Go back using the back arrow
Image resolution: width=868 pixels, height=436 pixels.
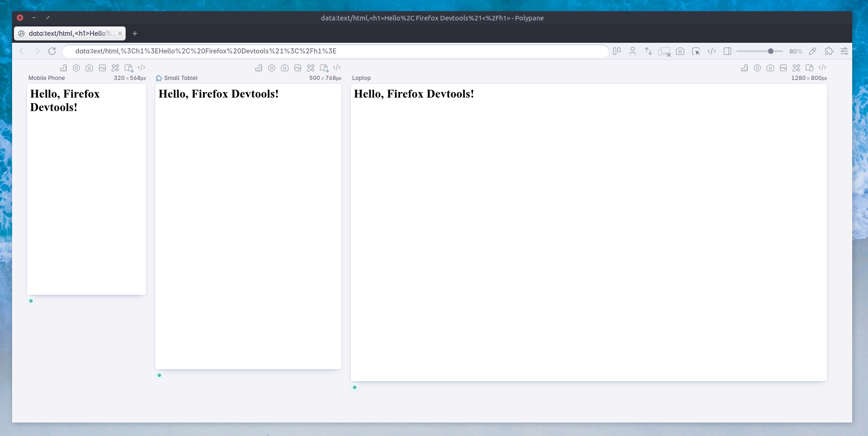click(x=22, y=51)
